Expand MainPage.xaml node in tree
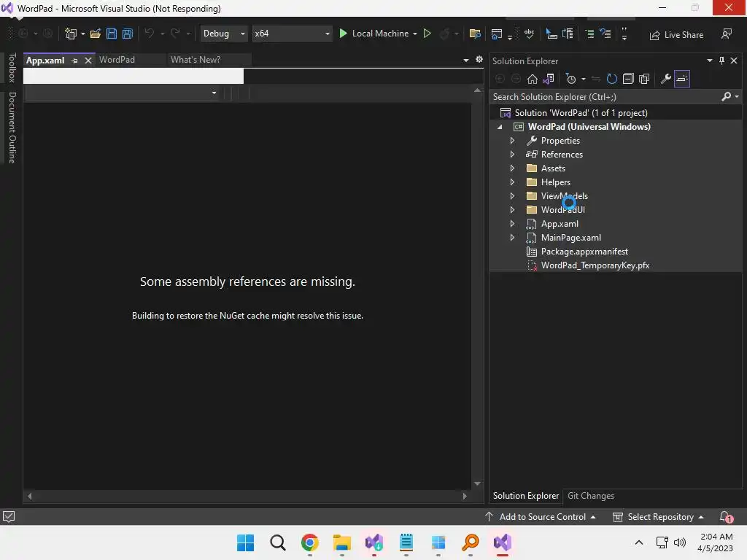Image resolution: width=747 pixels, height=560 pixels. [512, 237]
